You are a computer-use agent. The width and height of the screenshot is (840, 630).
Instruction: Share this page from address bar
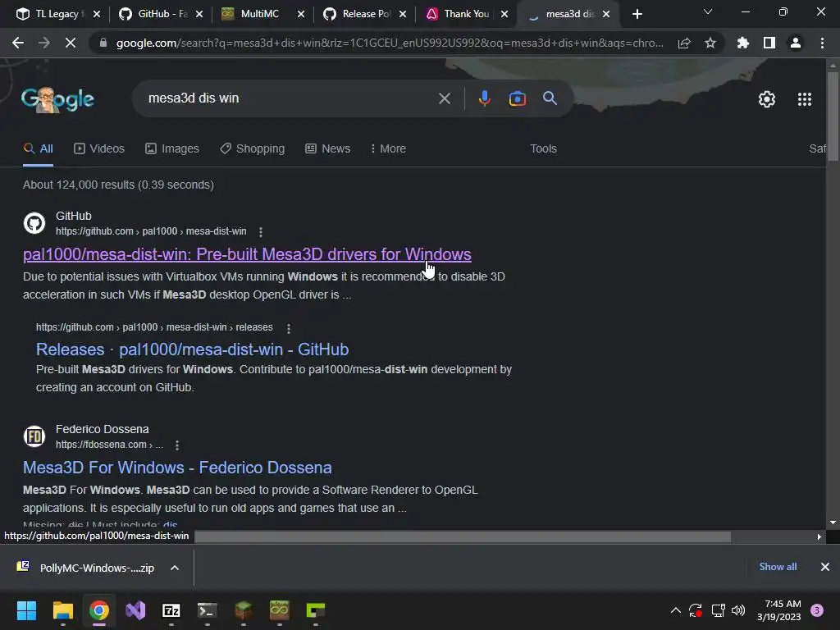[x=684, y=43]
